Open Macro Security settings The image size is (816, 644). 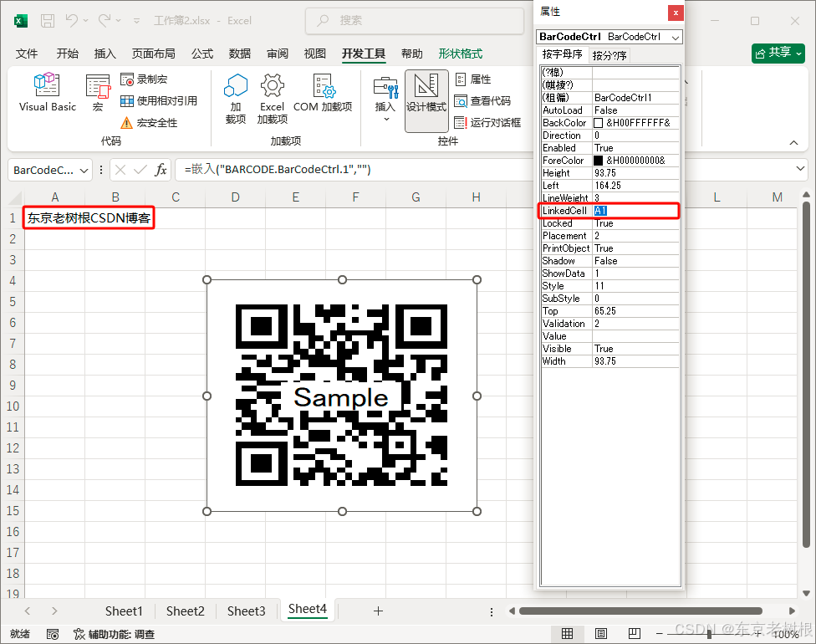tap(149, 123)
